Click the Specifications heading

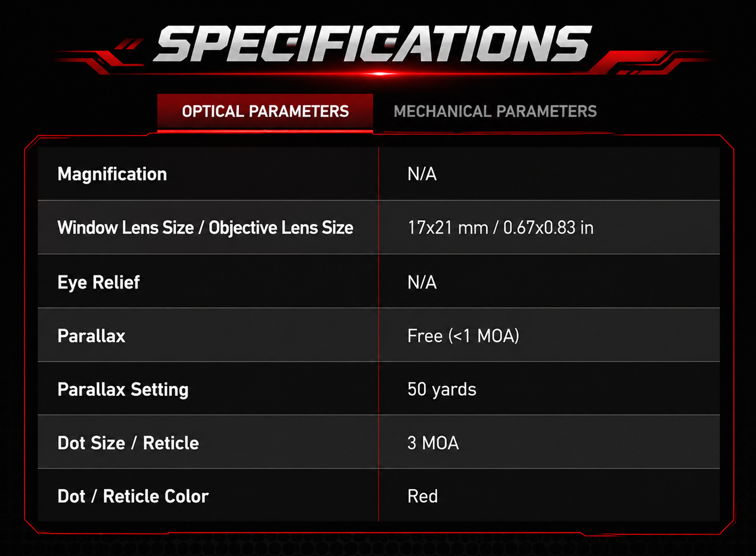coord(373,43)
